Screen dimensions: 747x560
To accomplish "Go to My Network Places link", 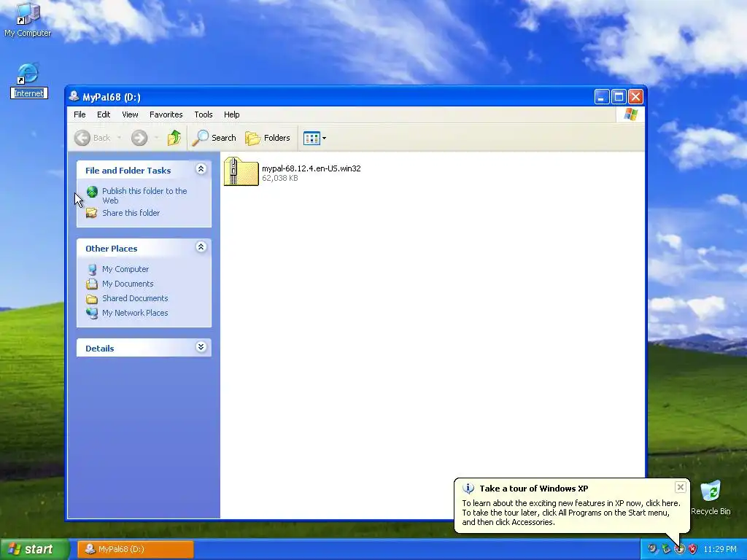I will 135,313.
